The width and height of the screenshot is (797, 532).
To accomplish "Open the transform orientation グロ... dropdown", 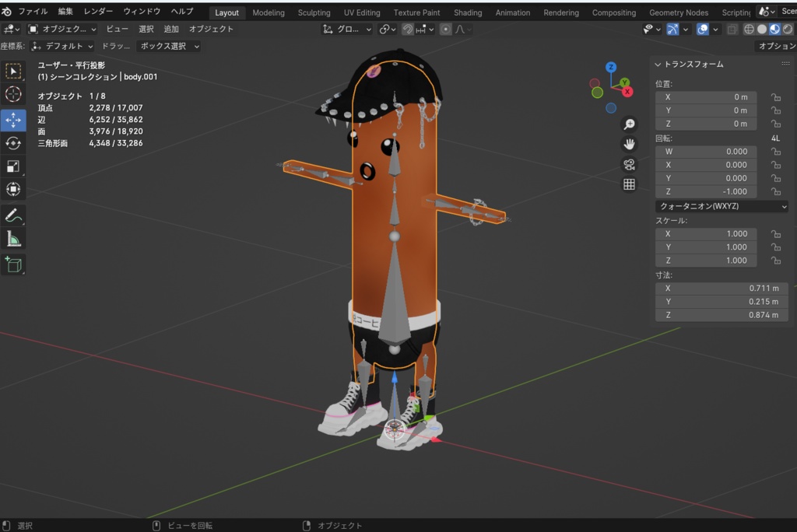I will coord(346,30).
